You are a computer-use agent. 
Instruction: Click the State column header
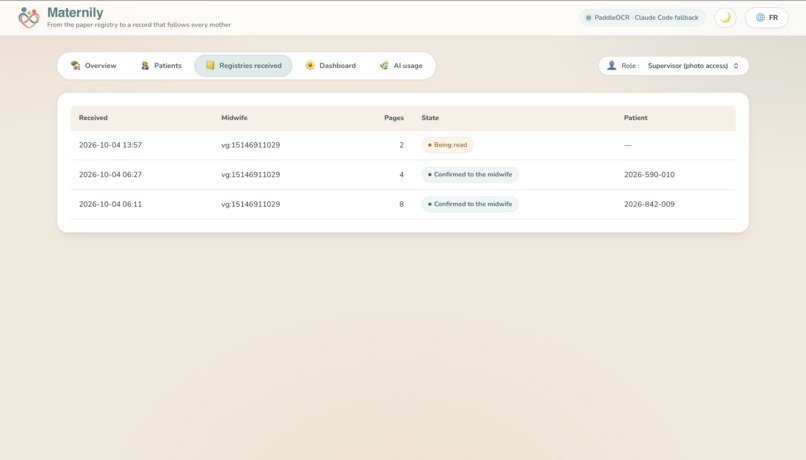click(430, 118)
